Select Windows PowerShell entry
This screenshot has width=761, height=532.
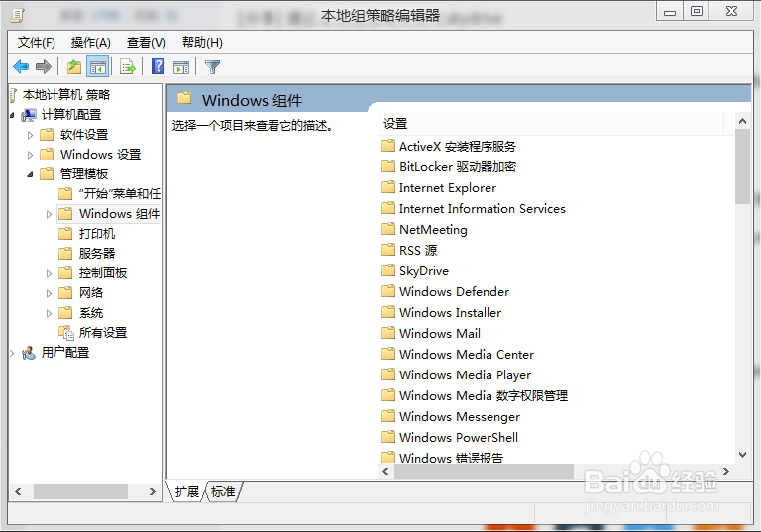point(459,438)
